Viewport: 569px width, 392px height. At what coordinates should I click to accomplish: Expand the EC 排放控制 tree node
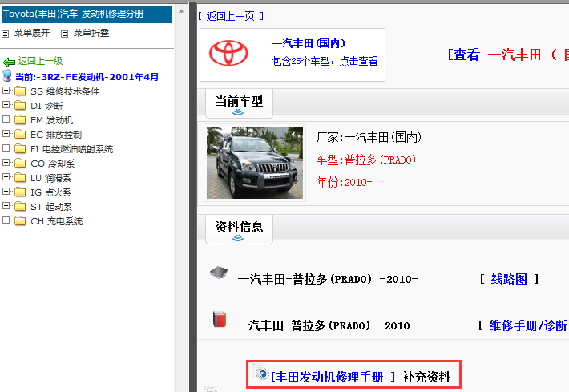pyautogui.click(x=6, y=134)
